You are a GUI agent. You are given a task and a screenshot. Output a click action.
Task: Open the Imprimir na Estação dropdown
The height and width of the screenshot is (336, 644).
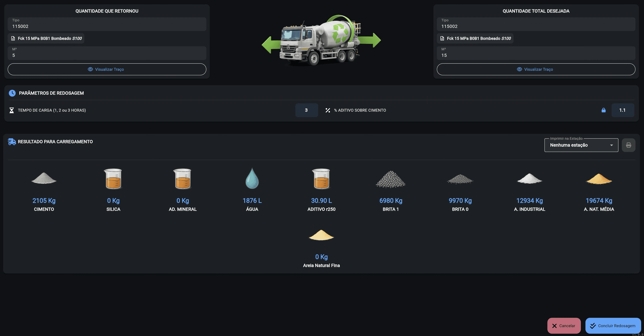581,145
